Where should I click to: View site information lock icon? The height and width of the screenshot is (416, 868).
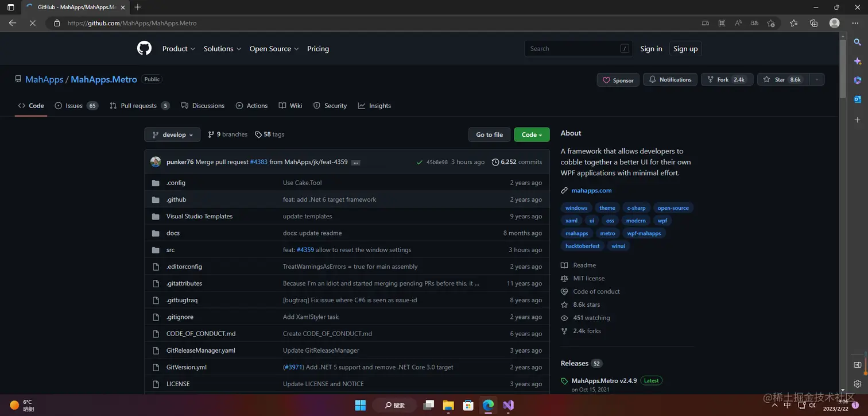(57, 23)
